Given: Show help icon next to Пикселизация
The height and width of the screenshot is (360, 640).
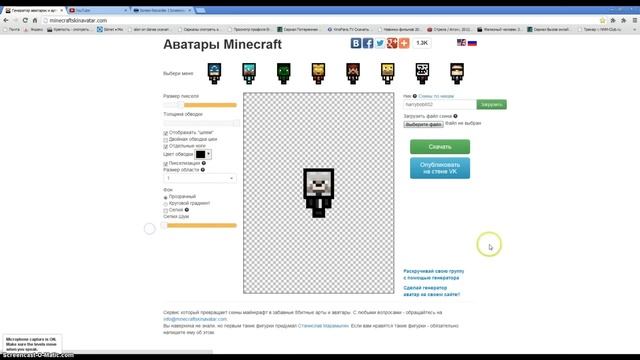Looking at the screenshot, I should [x=204, y=163].
